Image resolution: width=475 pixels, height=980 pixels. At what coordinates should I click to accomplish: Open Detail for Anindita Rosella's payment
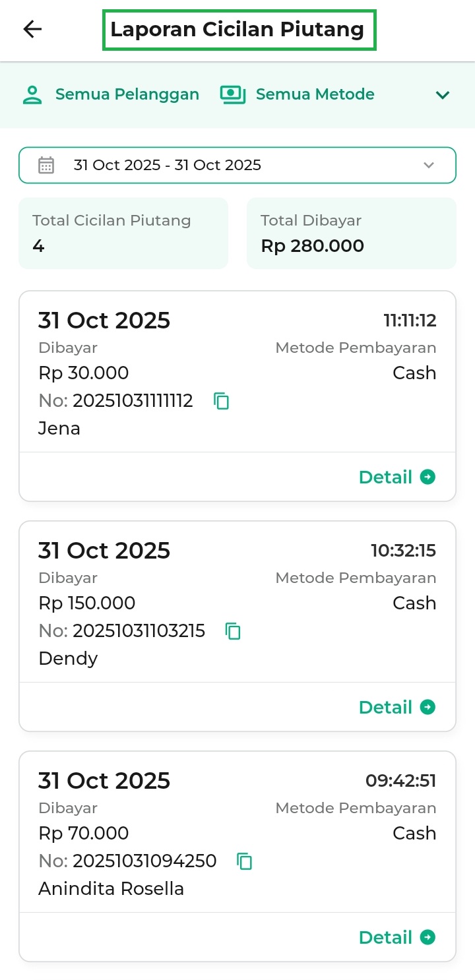tap(385, 937)
